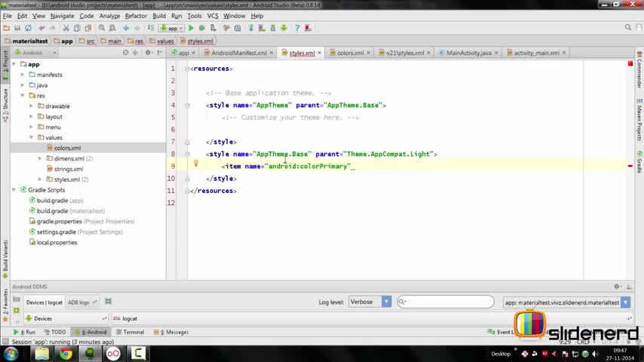Click the Debug app bug icon
This screenshot has height=362, width=644.
[201, 28]
